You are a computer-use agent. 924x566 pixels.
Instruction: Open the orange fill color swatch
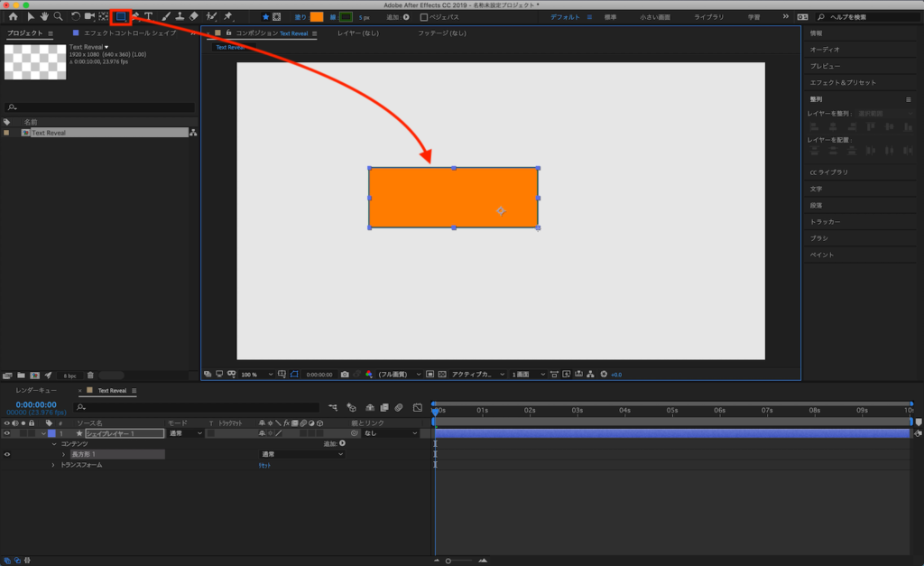tap(317, 17)
